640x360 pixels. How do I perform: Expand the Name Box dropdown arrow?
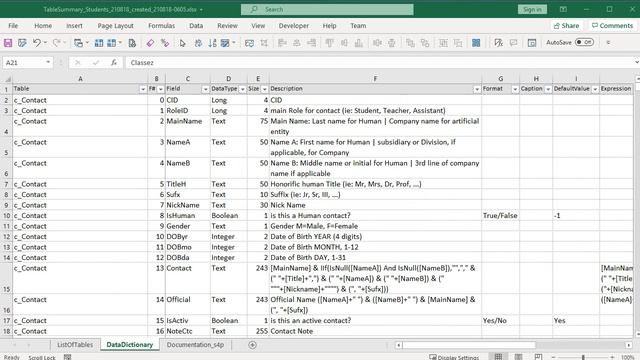[x=48, y=62]
